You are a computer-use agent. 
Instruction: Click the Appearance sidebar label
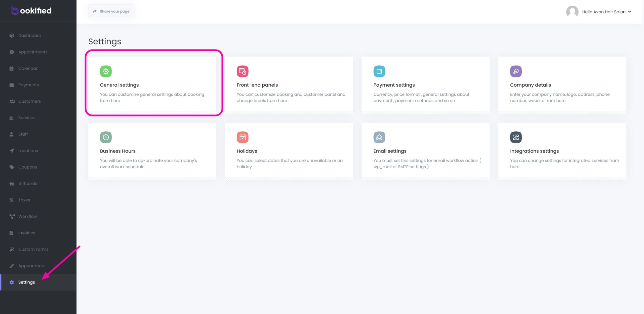tap(31, 266)
